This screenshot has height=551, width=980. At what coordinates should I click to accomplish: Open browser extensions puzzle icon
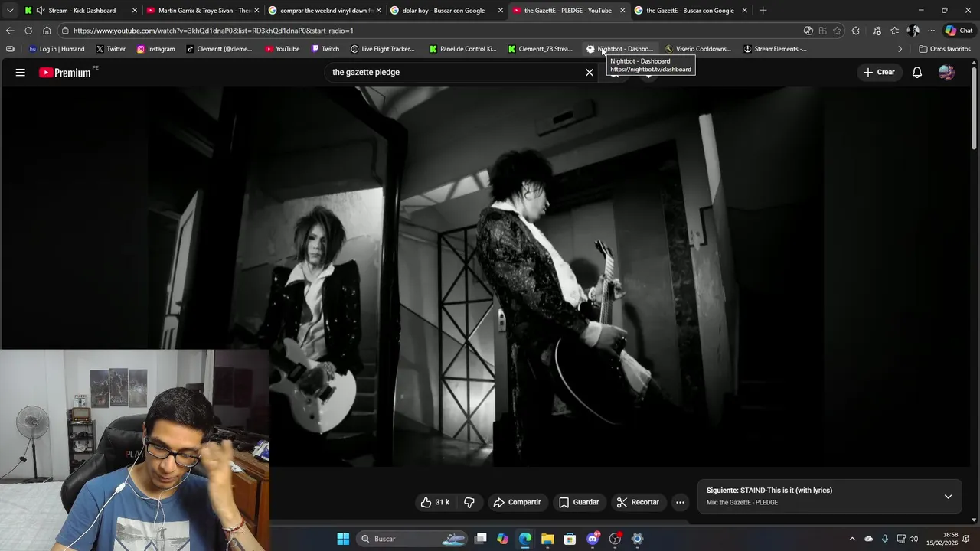856,31
